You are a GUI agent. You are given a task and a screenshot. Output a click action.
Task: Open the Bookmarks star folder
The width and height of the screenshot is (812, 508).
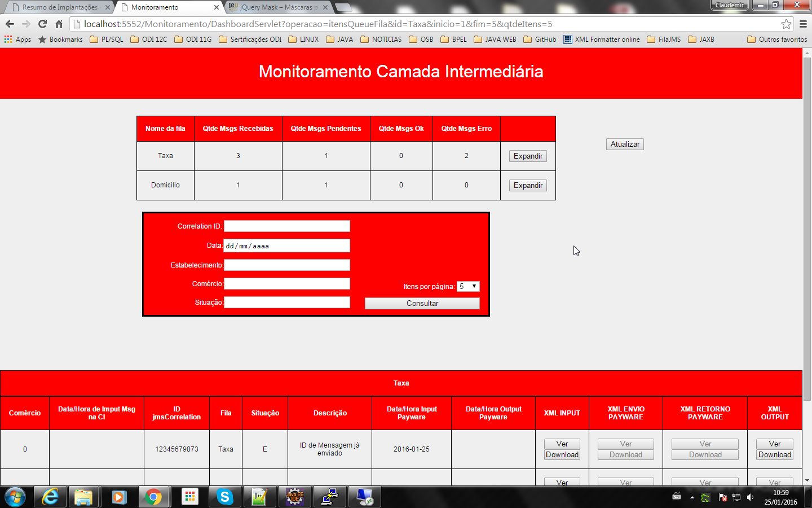tap(60, 40)
